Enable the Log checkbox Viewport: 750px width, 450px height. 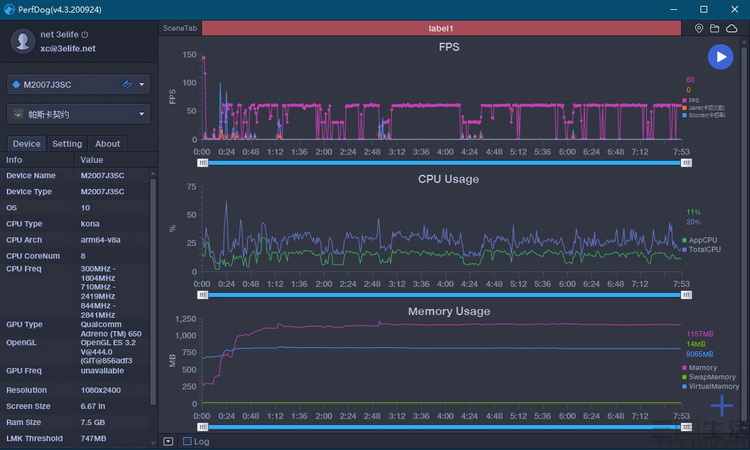tap(187, 441)
